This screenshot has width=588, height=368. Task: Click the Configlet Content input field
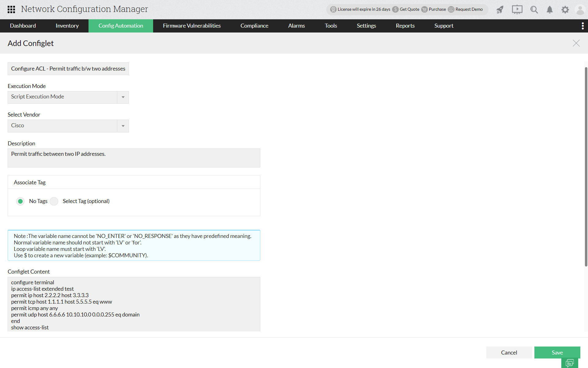(x=134, y=305)
